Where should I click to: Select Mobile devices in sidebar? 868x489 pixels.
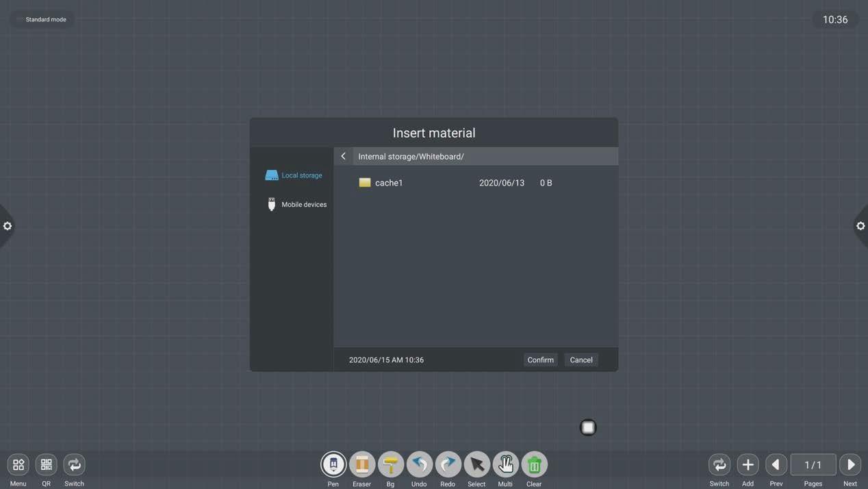(x=296, y=205)
